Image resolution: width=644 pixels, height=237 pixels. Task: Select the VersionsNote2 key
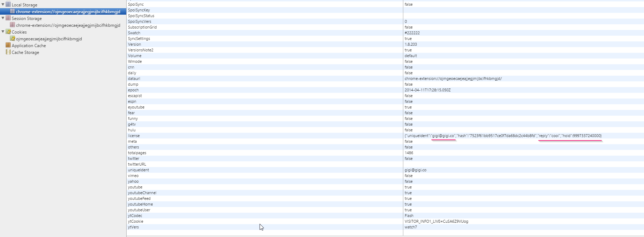(x=140, y=50)
